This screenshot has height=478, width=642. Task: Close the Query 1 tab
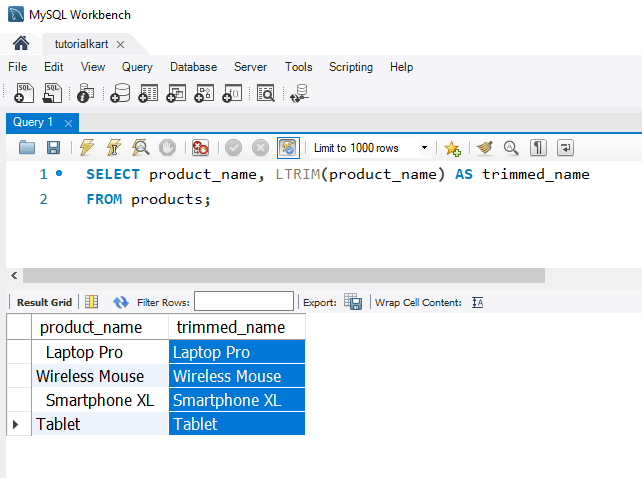(68, 123)
